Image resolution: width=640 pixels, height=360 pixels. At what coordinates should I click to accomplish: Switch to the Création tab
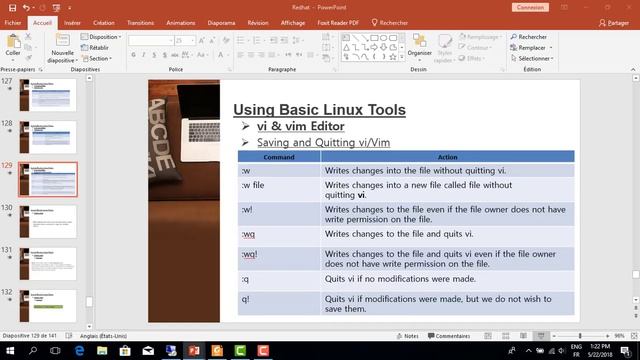[x=104, y=23]
